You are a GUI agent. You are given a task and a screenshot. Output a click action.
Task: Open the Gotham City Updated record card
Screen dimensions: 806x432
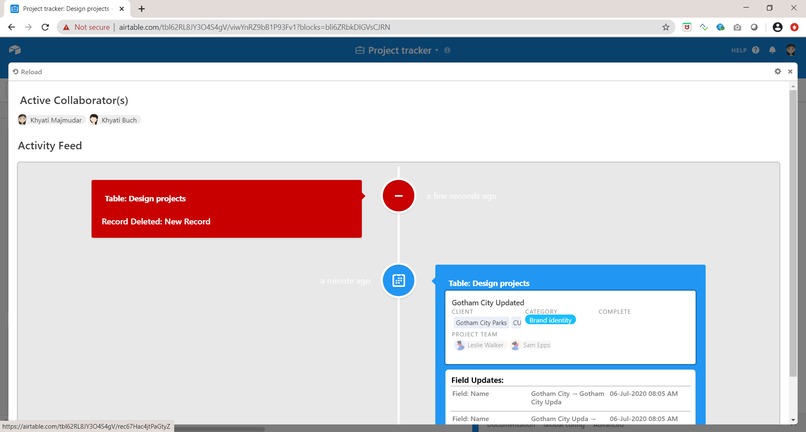(x=571, y=327)
